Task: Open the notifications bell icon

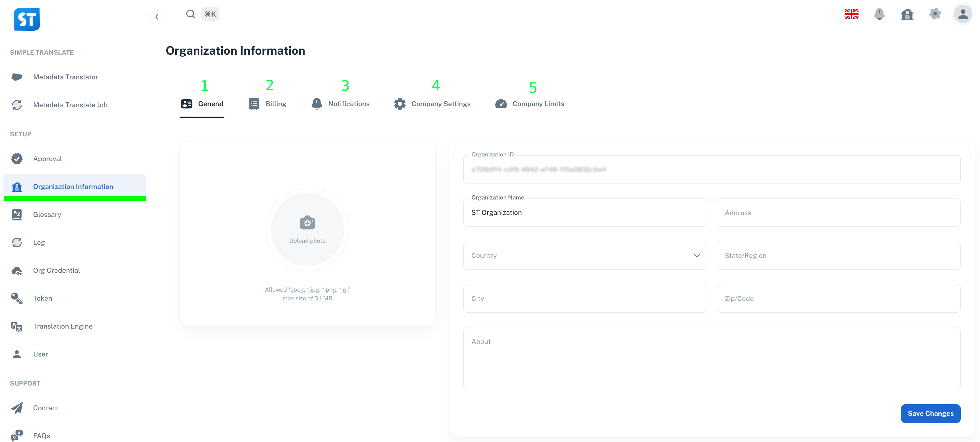Action: (879, 14)
